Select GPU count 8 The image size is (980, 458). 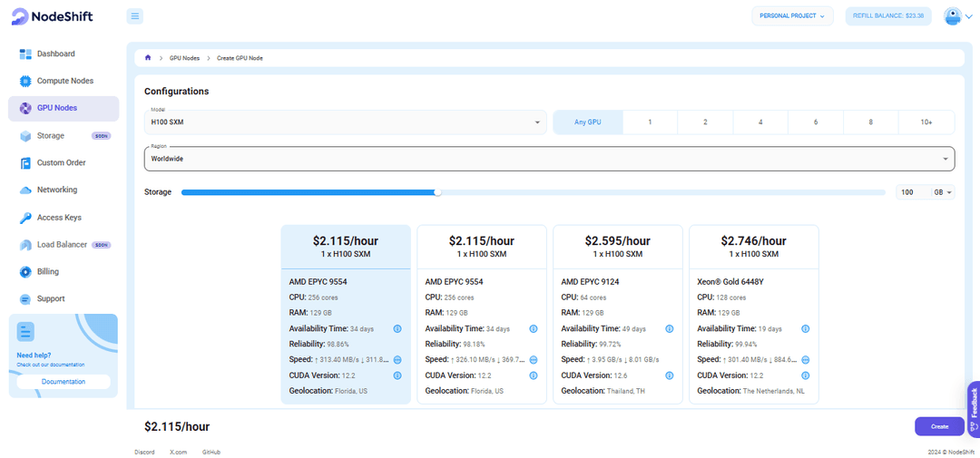(870, 122)
